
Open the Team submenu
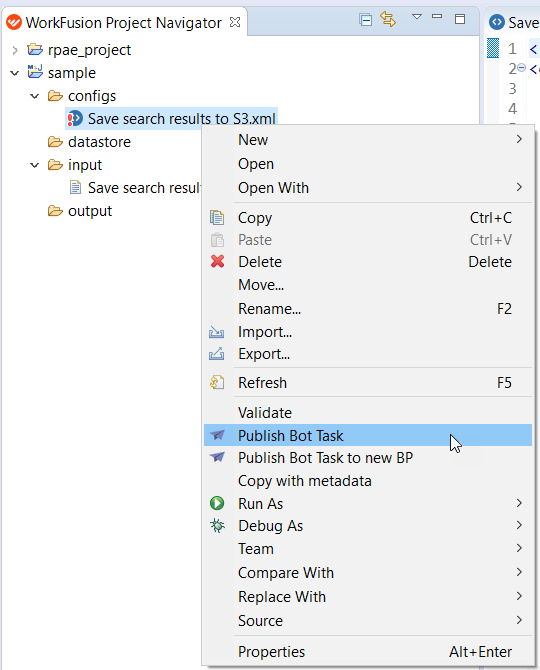368,549
